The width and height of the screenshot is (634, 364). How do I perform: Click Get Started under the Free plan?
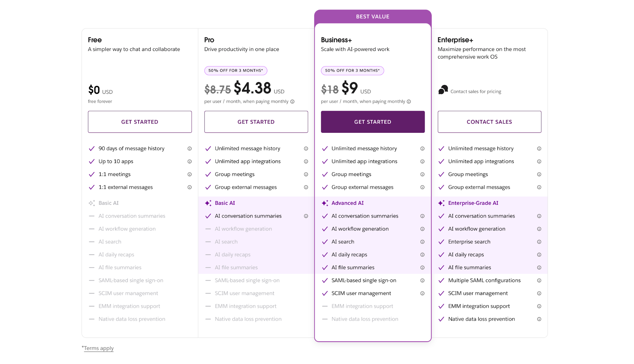point(140,122)
